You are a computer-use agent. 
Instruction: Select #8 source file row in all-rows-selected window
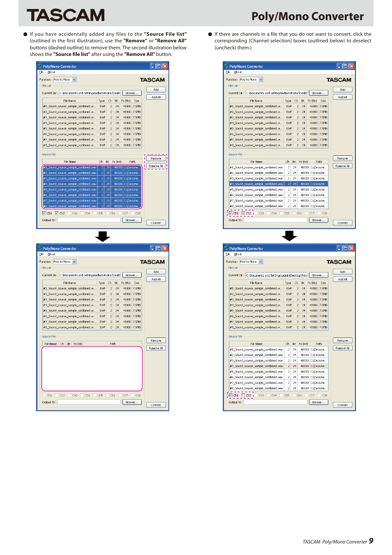point(92,206)
